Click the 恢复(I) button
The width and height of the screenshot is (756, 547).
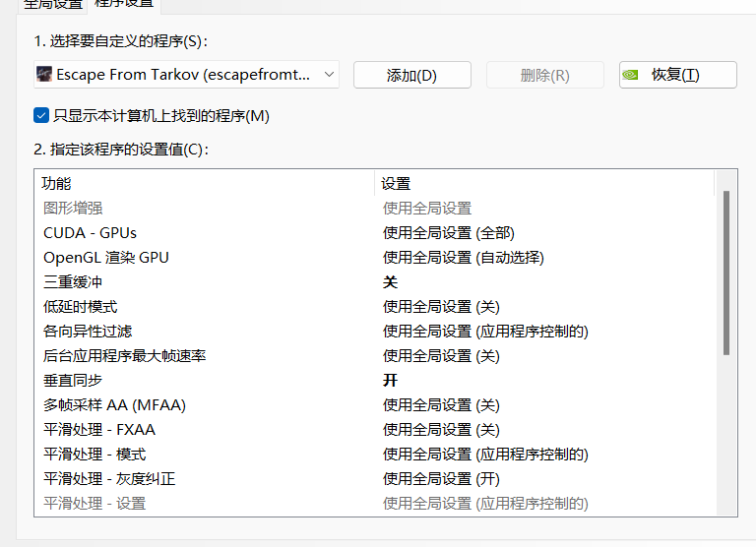point(677,75)
